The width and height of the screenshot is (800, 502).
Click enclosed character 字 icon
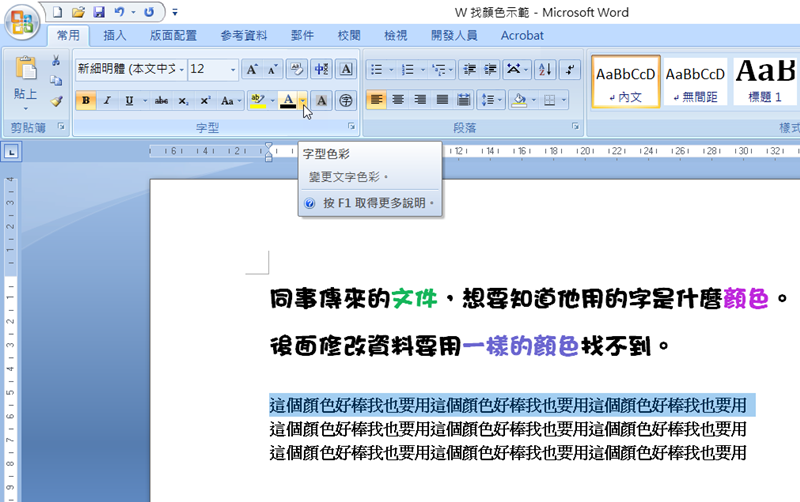coord(346,101)
